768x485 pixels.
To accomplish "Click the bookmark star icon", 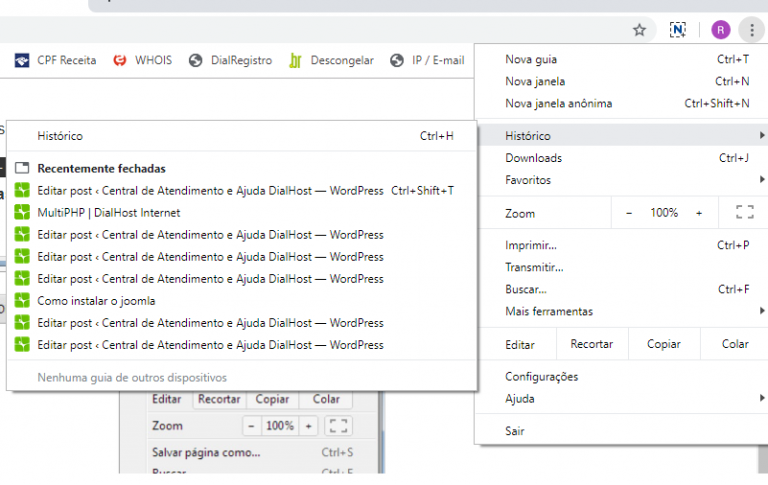I will click(x=639, y=30).
